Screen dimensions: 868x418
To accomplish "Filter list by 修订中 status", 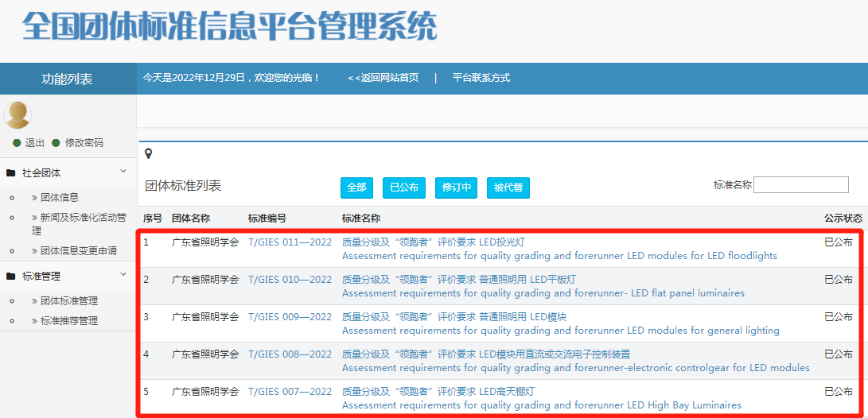I will point(456,188).
